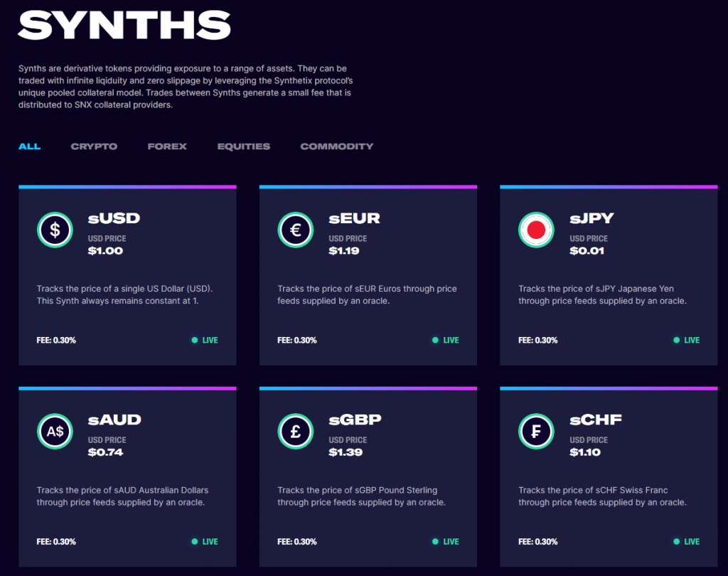Click the sUSD dollar sign icon
Viewport: 728px width, 576px height.
point(55,230)
